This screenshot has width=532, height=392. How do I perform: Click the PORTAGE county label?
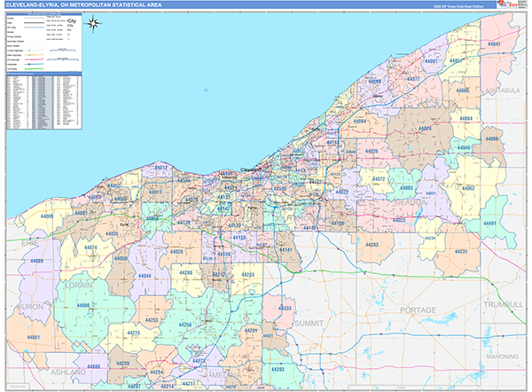point(418,310)
